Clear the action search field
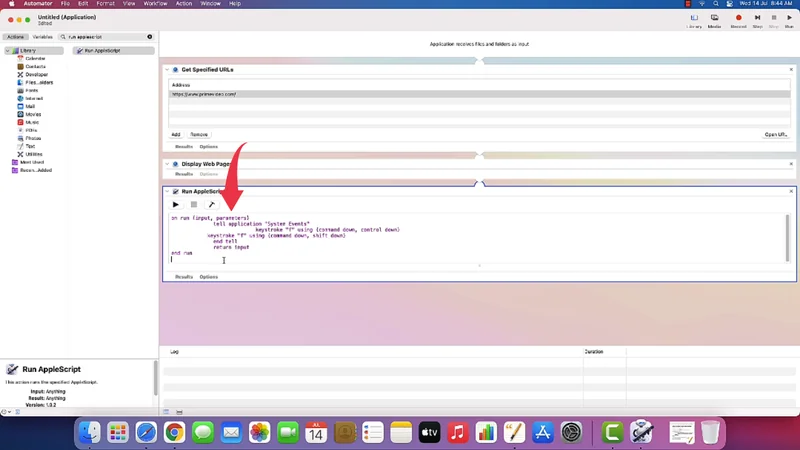This screenshot has width=800, height=450. [x=150, y=37]
